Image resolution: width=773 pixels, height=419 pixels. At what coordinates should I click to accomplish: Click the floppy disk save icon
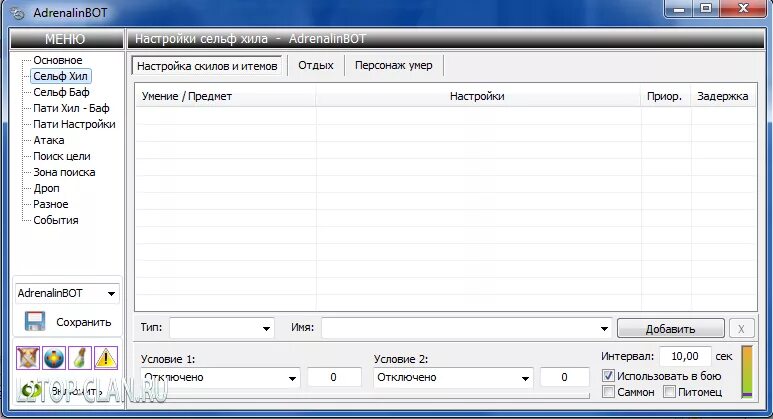(x=35, y=321)
